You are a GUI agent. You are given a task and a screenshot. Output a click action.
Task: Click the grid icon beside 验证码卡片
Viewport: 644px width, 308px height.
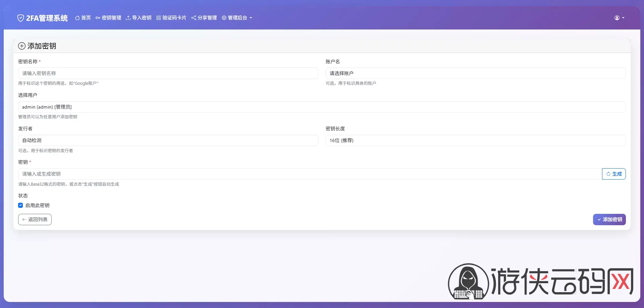tap(159, 18)
